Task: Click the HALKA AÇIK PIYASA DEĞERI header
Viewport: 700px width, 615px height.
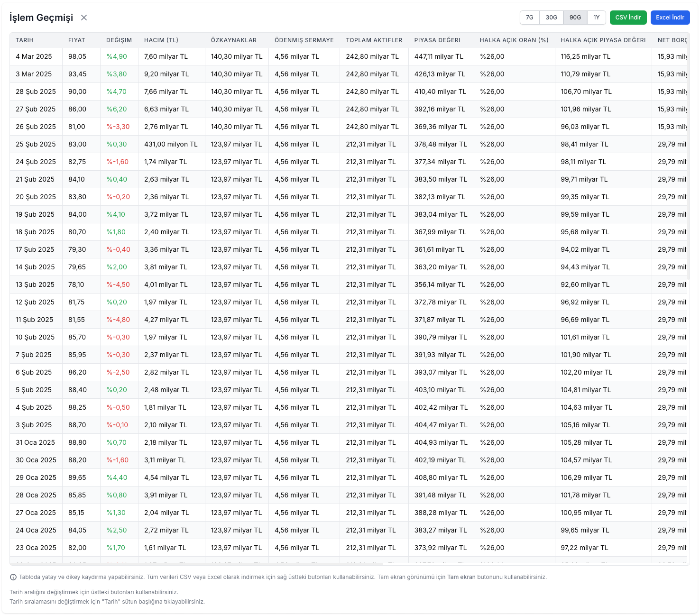Action: [x=603, y=40]
